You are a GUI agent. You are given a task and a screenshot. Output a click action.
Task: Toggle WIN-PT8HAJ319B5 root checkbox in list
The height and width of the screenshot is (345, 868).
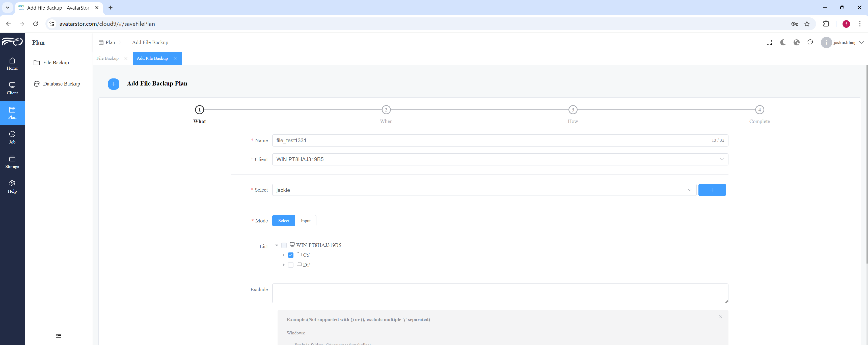[x=284, y=245]
